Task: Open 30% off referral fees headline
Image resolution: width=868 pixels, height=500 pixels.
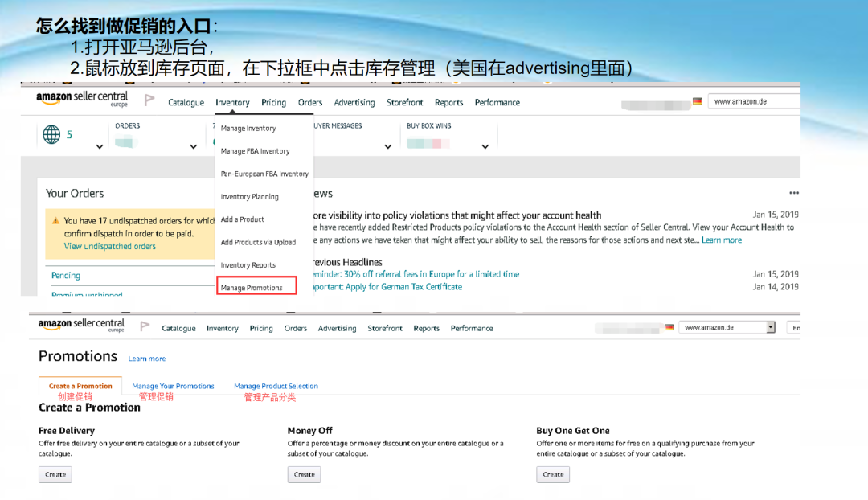Action: pos(416,274)
